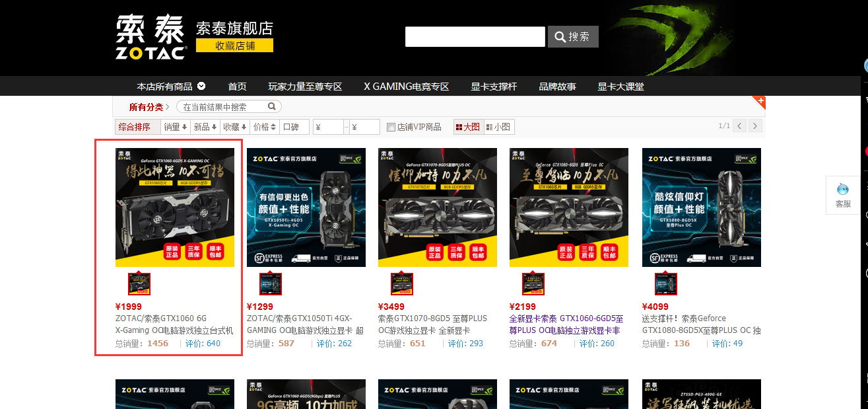Toggle 价格 sort order
The height and width of the screenshot is (409, 868).
coord(264,127)
